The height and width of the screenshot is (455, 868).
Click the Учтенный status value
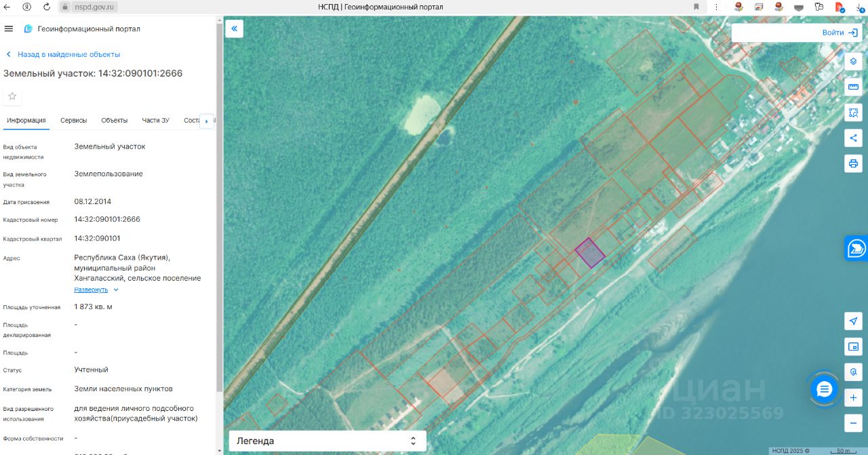coord(91,370)
